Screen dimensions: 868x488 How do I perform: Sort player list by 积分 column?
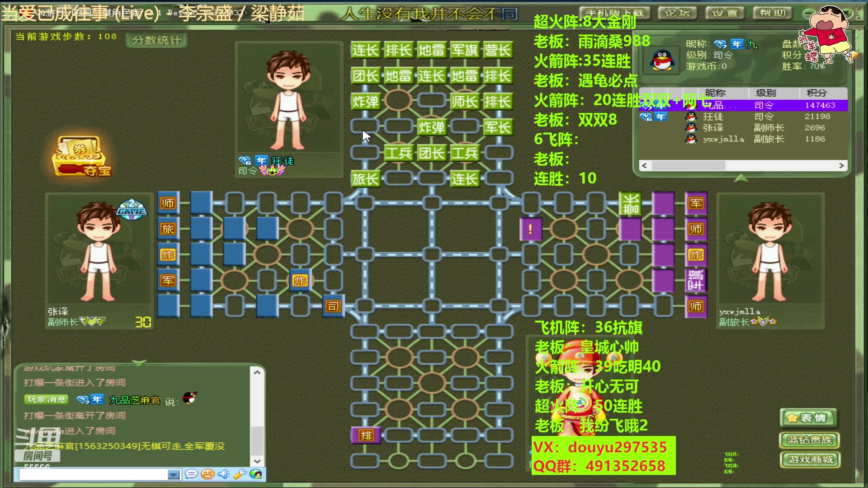[816, 93]
